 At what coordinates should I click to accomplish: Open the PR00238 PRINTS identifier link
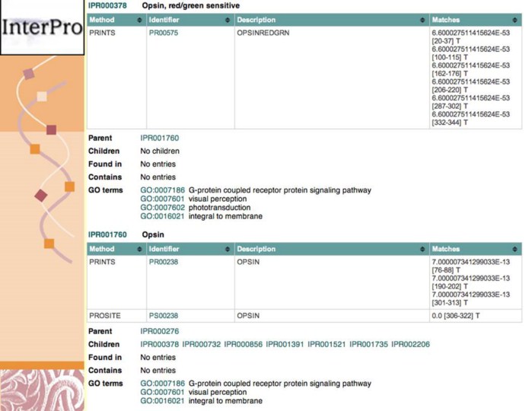163,262
